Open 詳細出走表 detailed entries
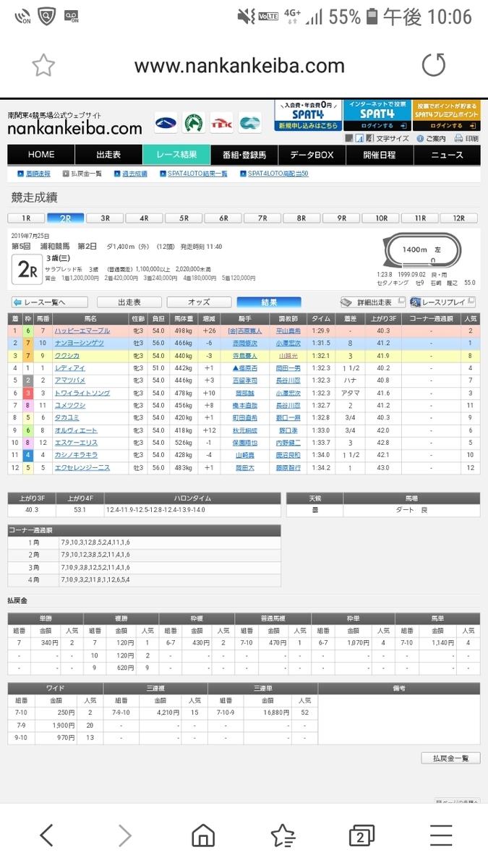This screenshot has height=868, width=488. [x=372, y=302]
